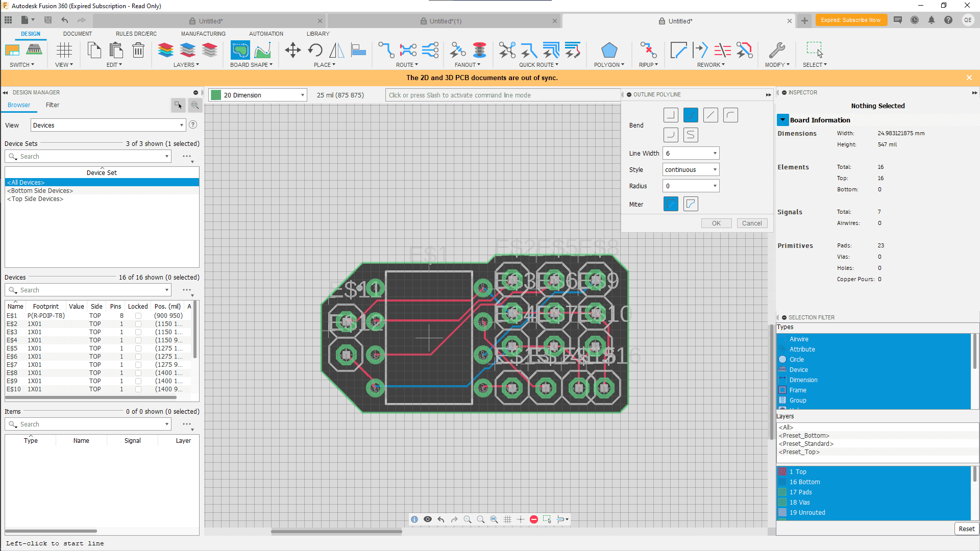The height and width of the screenshot is (551, 980).
Task: Select the Move tool in toolbar
Action: (292, 50)
